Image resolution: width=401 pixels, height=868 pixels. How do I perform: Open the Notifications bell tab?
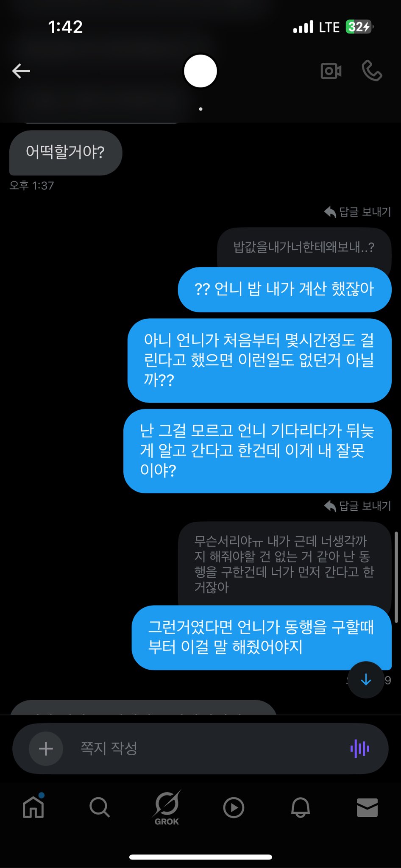[301, 807]
